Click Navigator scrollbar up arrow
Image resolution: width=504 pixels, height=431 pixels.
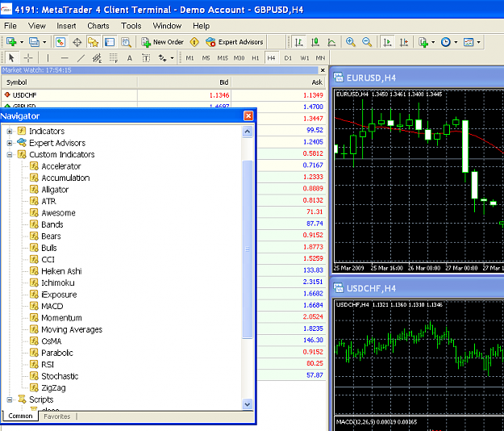tap(248, 132)
